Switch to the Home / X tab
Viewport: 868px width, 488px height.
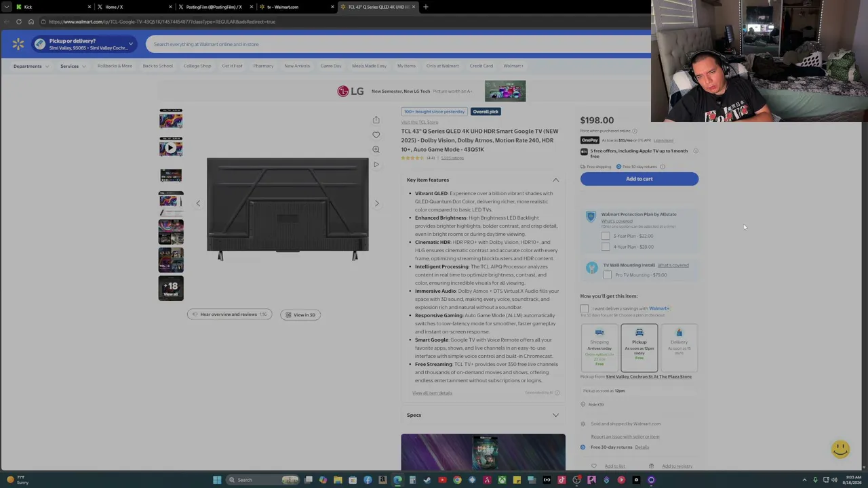coord(136,7)
